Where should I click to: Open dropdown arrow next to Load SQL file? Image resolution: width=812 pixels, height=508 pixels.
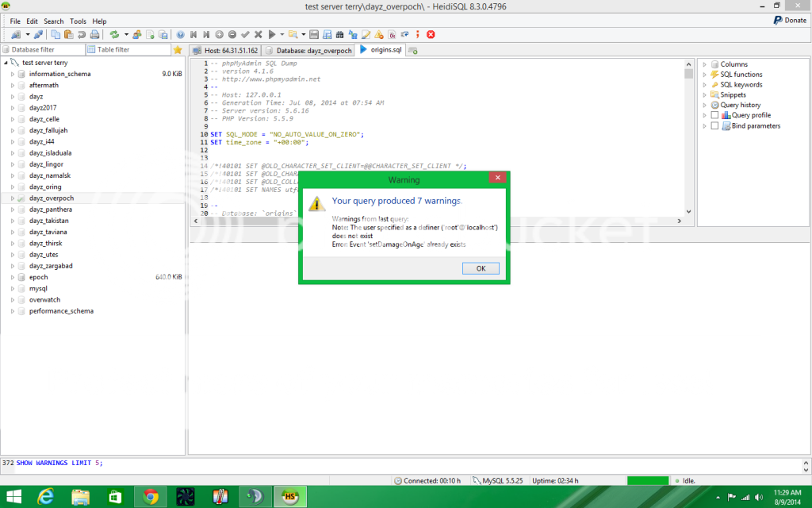304,35
